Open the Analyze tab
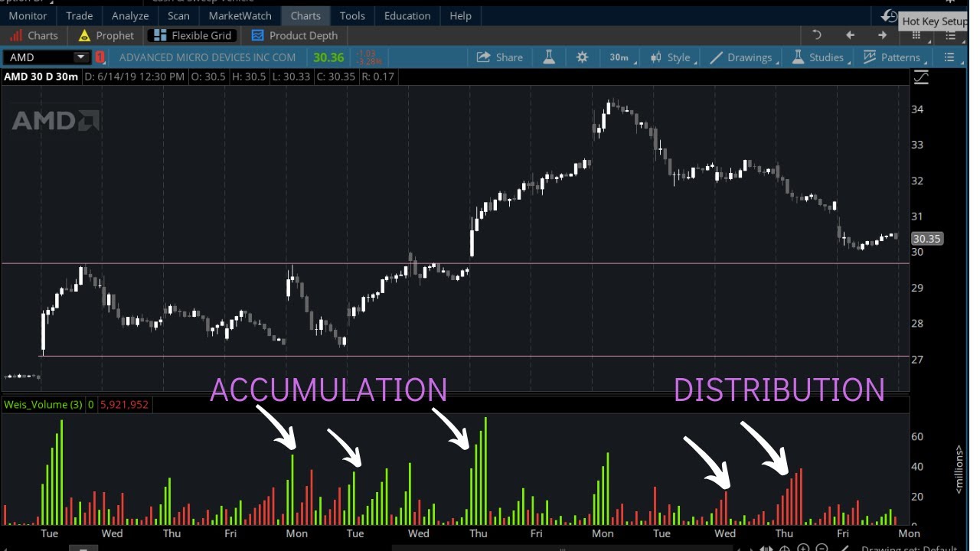This screenshot has width=980, height=551. tap(130, 15)
